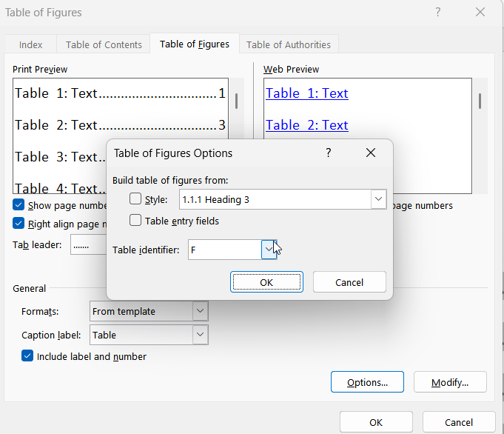Switch to the Index tab
The width and height of the screenshot is (504, 434).
[30, 44]
